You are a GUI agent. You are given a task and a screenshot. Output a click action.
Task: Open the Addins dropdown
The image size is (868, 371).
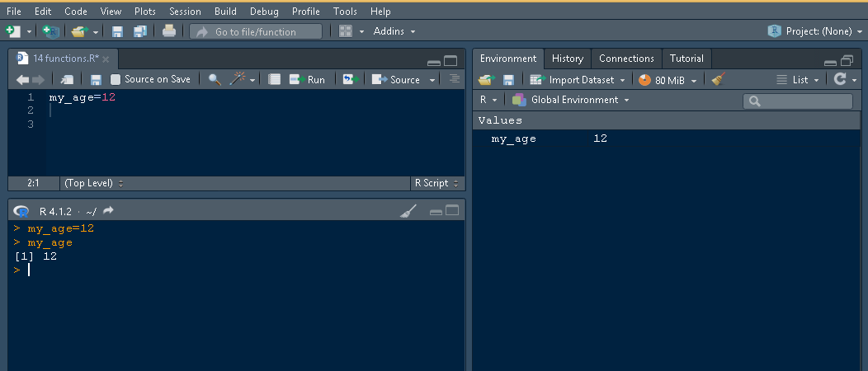pos(394,31)
